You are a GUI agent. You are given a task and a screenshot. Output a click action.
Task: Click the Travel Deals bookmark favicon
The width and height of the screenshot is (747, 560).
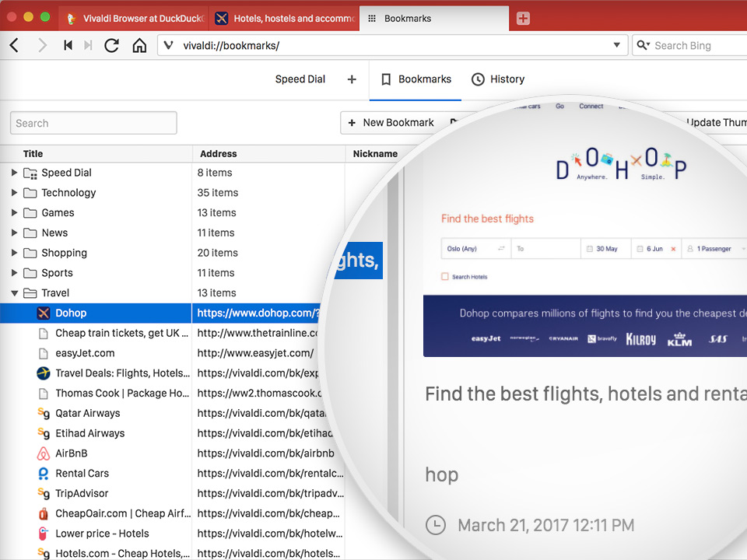pos(44,373)
